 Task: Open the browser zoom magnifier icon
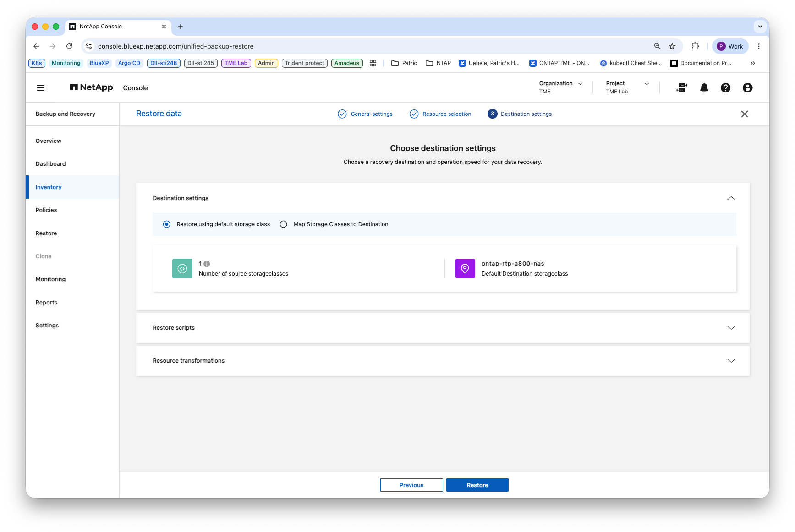(658, 46)
